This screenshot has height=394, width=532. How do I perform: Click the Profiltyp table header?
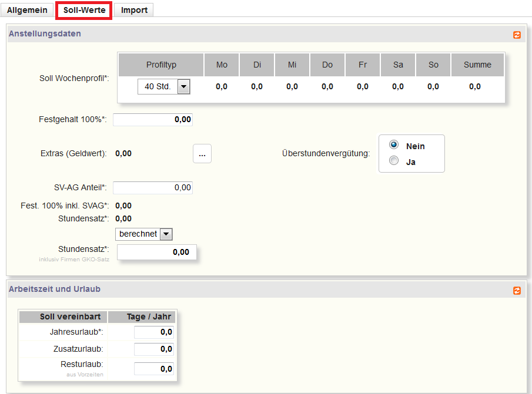click(161, 65)
